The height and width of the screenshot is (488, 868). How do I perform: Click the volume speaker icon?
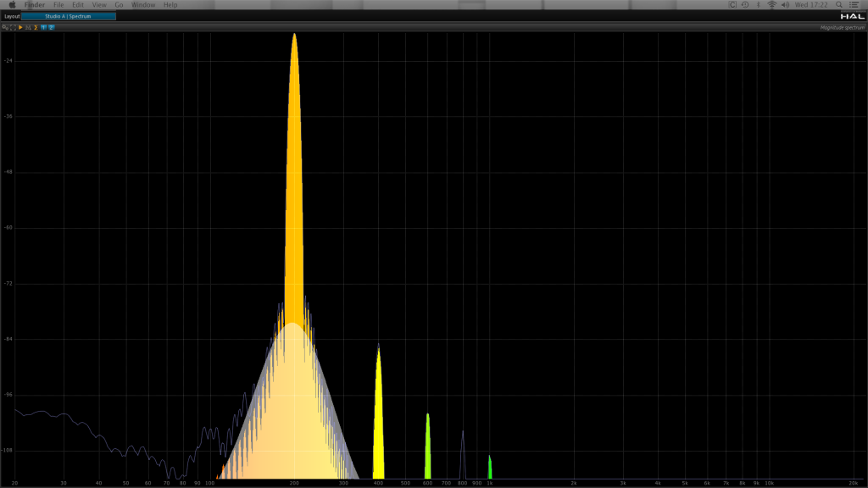coord(785,4)
